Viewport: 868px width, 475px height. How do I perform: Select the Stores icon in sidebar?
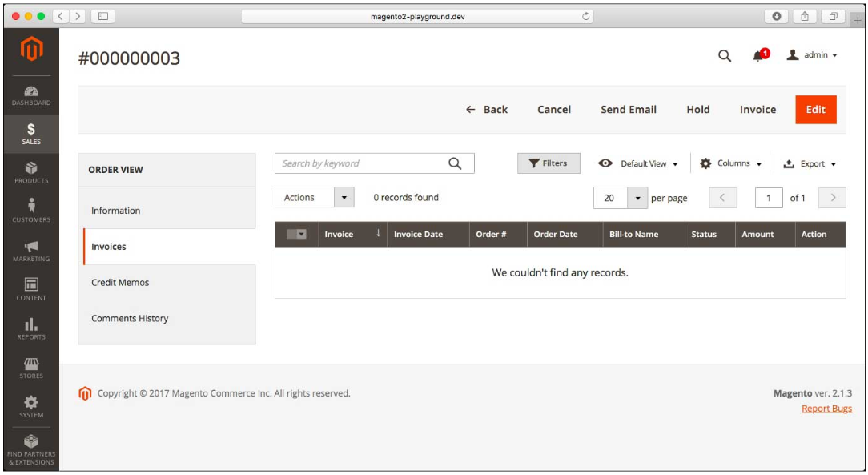point(33,367)
